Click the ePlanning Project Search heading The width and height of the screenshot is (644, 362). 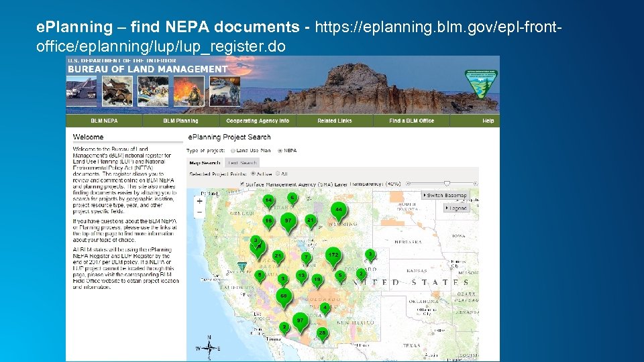[229, 137]
